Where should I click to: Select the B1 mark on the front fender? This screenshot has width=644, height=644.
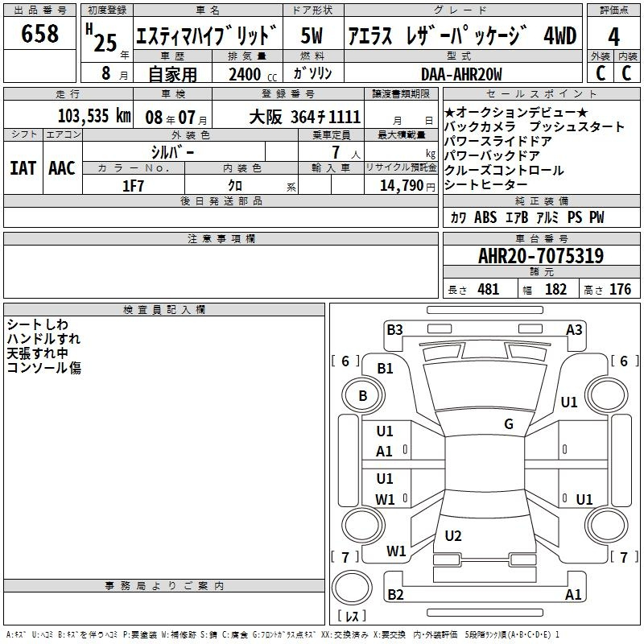click(385, 369)
